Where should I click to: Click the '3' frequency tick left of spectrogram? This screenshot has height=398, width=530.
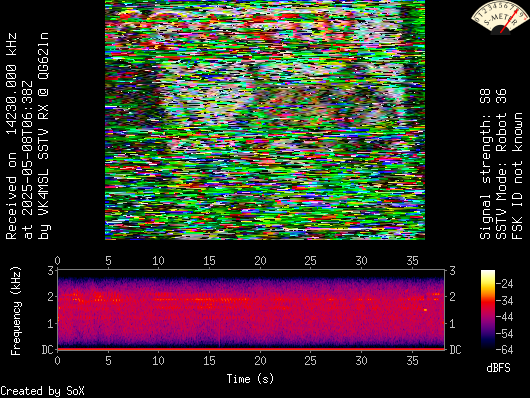click(50, 271)
